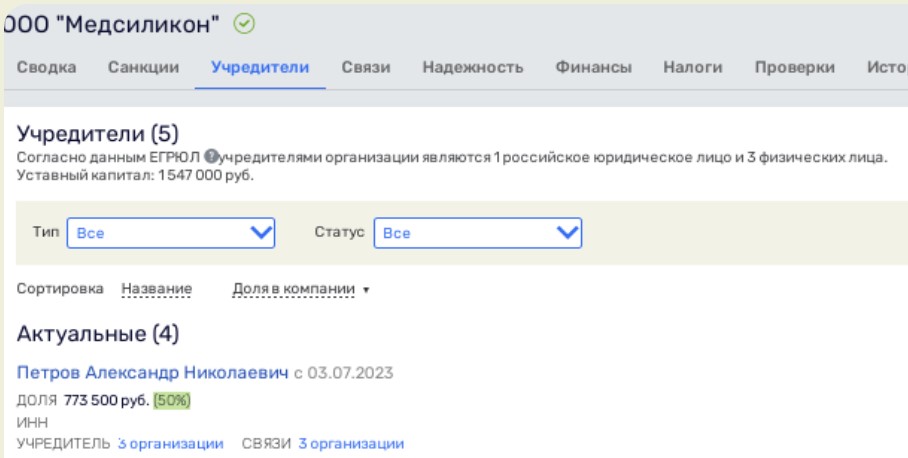This screenshot has width=908, height=458.
Task: Select the Учредители tab
Action: (260, 68)
